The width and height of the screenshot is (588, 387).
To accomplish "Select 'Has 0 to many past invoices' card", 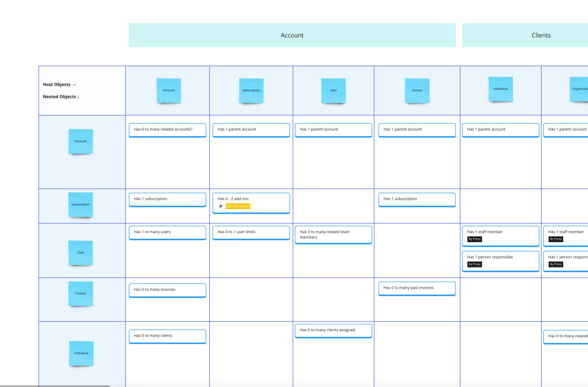I will pyautogui.click(x=417, y=288).
